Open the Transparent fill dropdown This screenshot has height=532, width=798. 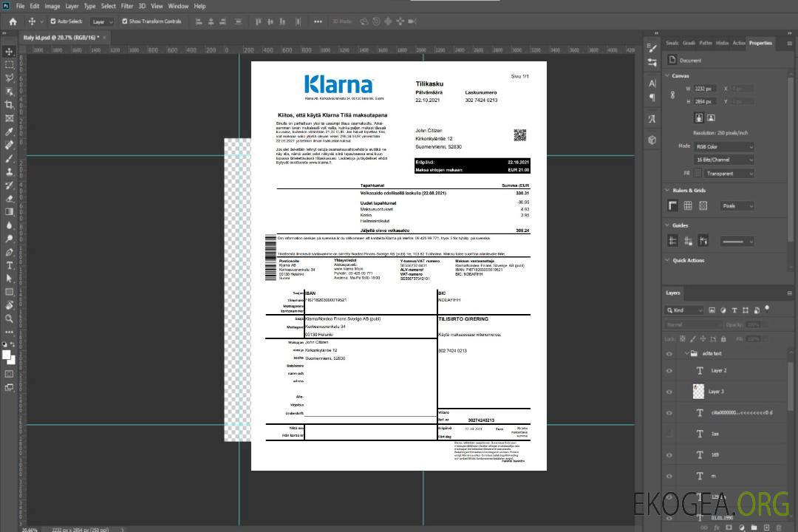(729, 174)
